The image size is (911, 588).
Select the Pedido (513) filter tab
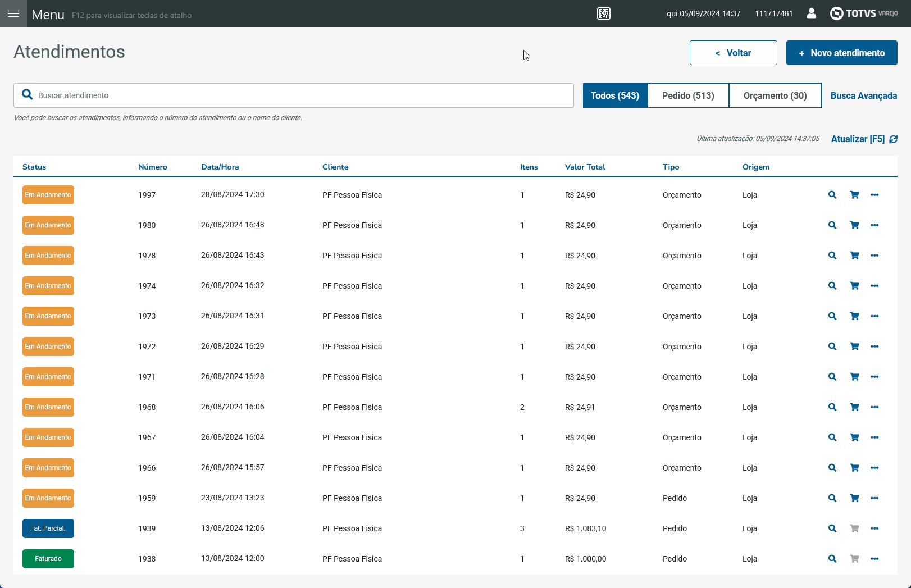[688, 95]
